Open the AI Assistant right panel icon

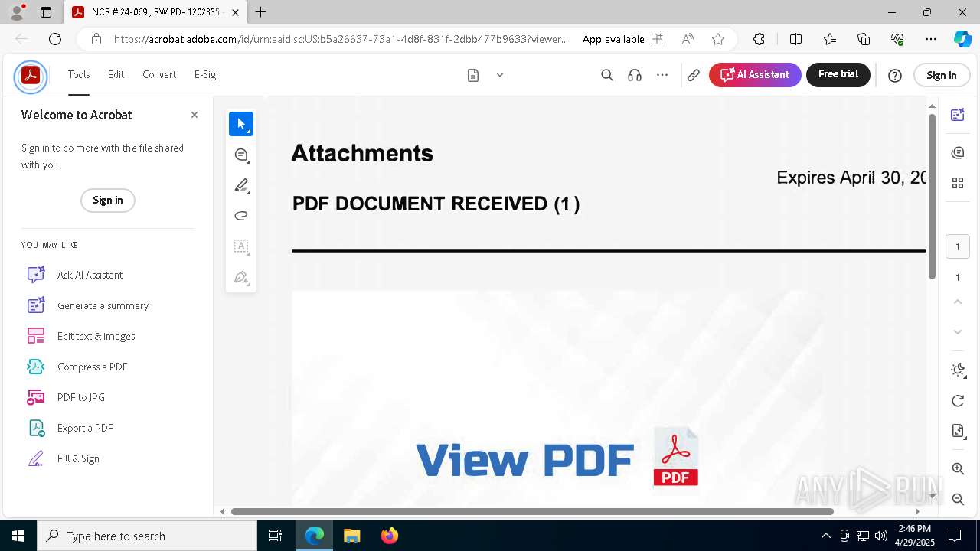[x=957, y=115]
